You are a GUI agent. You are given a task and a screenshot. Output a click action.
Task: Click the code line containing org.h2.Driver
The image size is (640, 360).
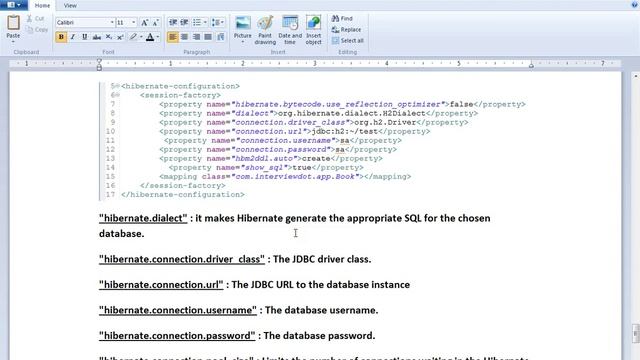tap(313, 122)
